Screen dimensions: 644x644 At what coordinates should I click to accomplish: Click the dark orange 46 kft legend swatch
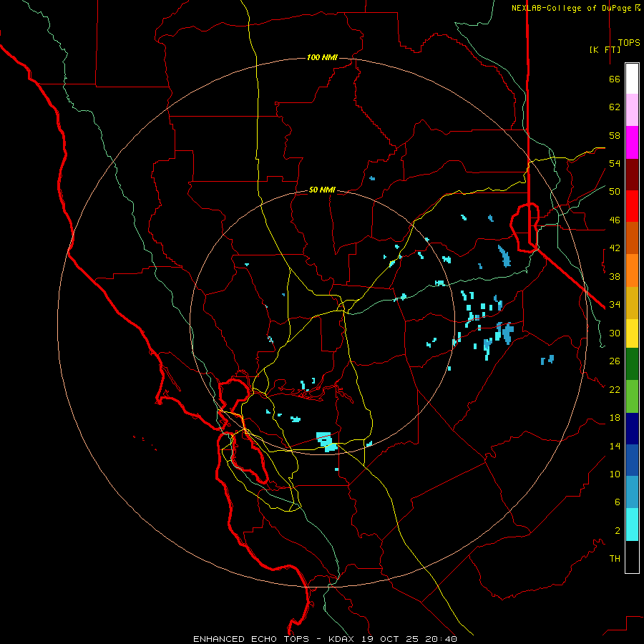(x=632, y=238)
